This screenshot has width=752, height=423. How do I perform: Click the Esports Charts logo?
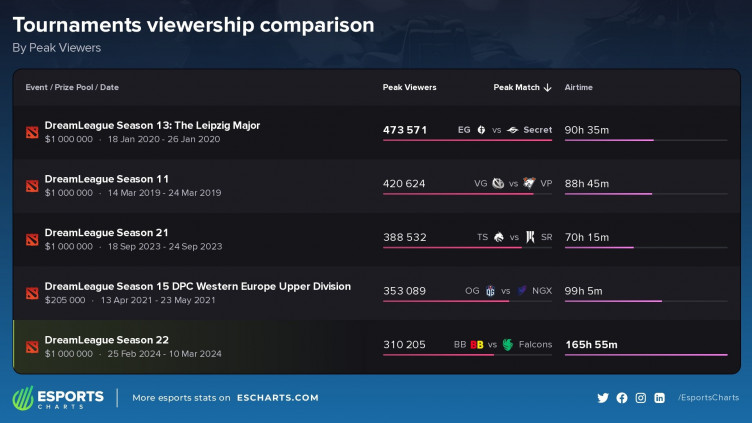pyautogui.click(x=58, y=398)
